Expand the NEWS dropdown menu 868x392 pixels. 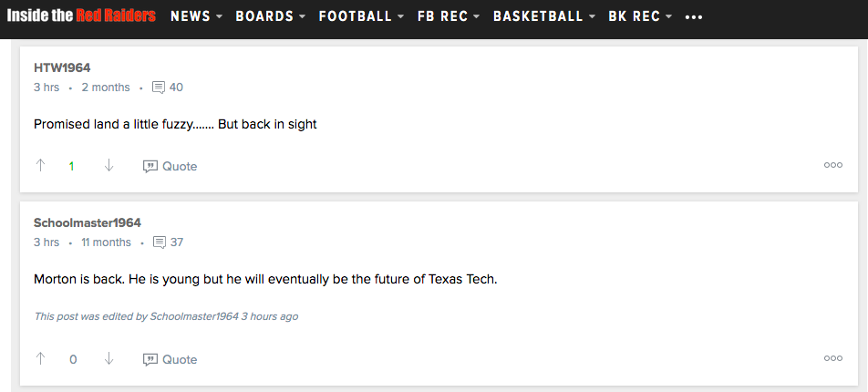click(196, 16)
